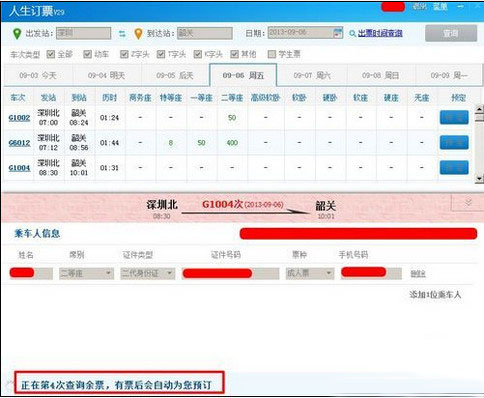This screenshot has height=398, width=484.
Task: Click the 乘车人信息 section heading
Action: [x=37, y=233]
